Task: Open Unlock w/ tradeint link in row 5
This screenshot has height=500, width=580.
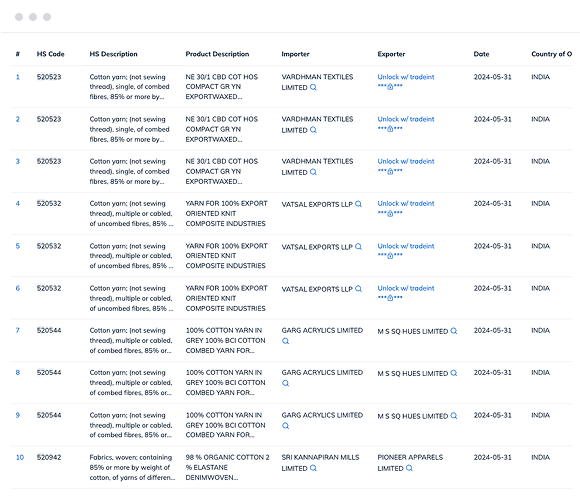Action: pos(406,246)
